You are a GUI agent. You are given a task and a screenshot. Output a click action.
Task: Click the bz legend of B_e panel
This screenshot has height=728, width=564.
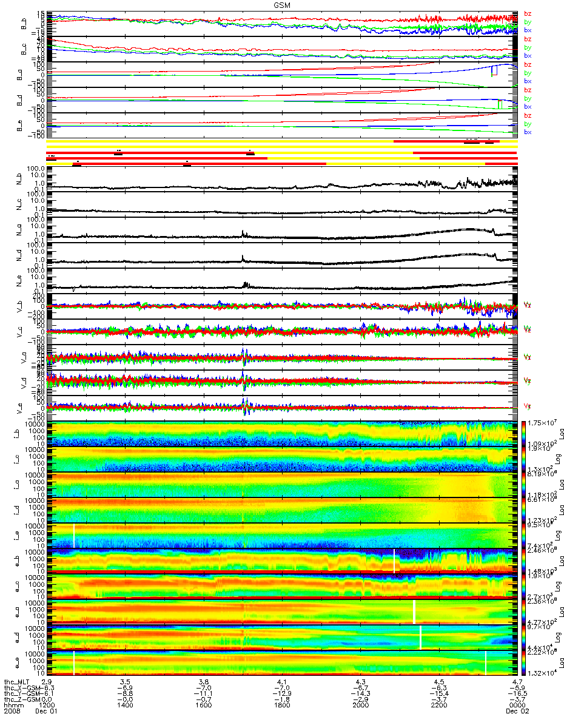528,115
